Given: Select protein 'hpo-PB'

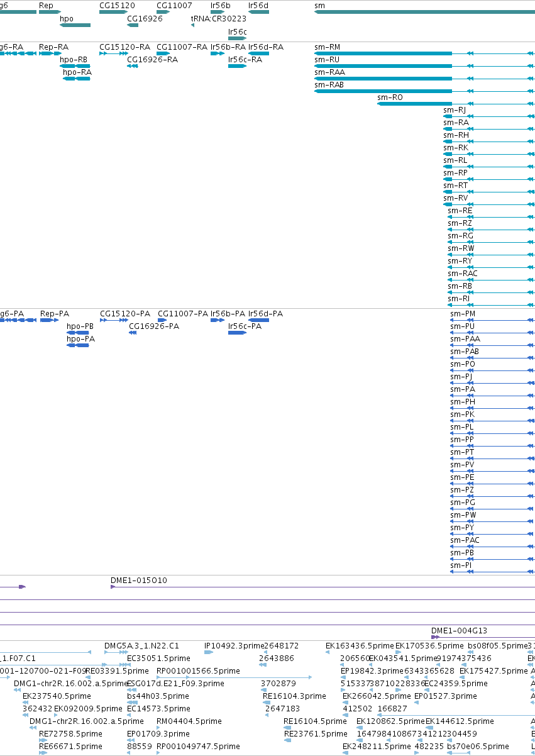Looking at the screenshot, I should click(x=80, y=326).
